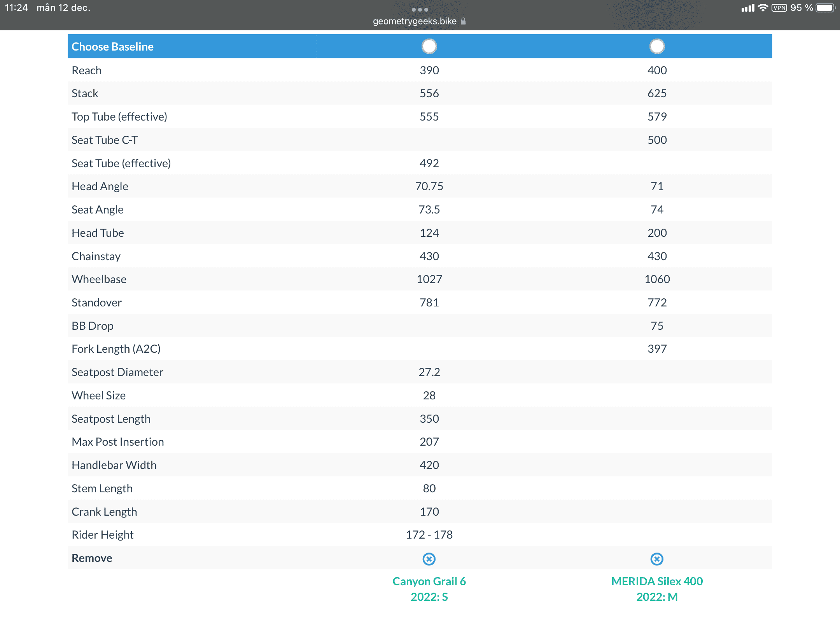Remove Canyon Grail 6 from comparison
Image resolution: width=840 pixels, height=630 pixels.
[x=429, y=559]
